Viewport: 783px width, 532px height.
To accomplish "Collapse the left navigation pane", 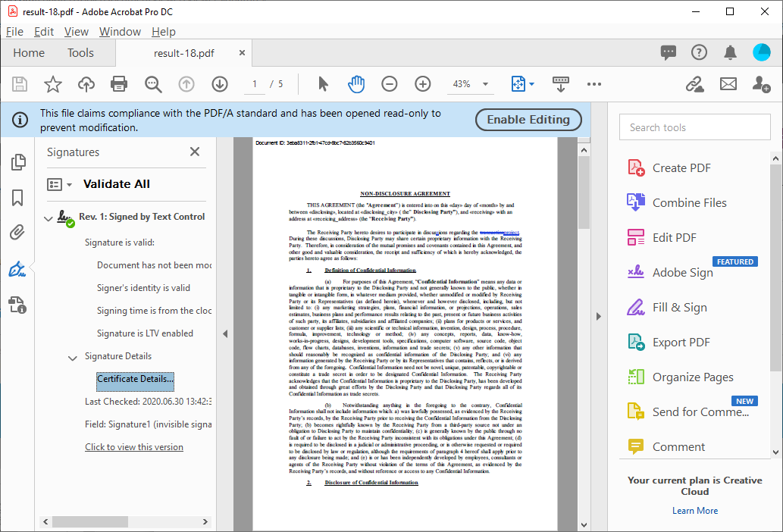I will (x=225, y=334).
